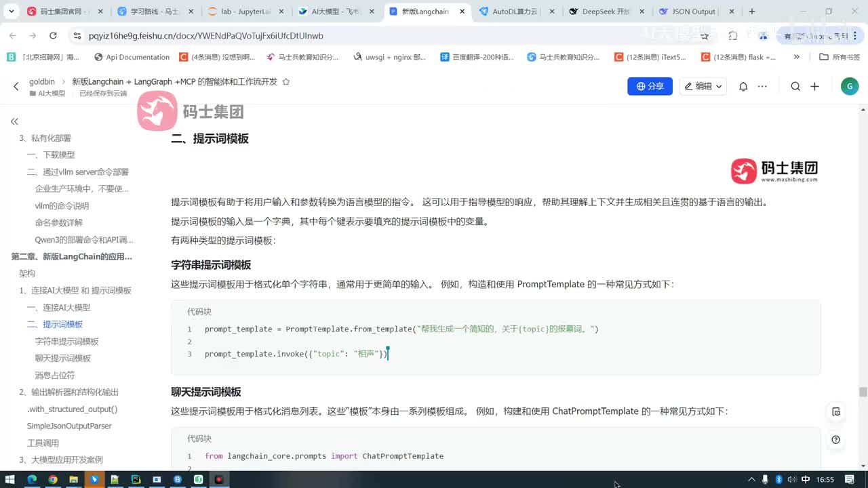
Task: Launch Microsoft Edge from taskbar
Action: (31, 479)
